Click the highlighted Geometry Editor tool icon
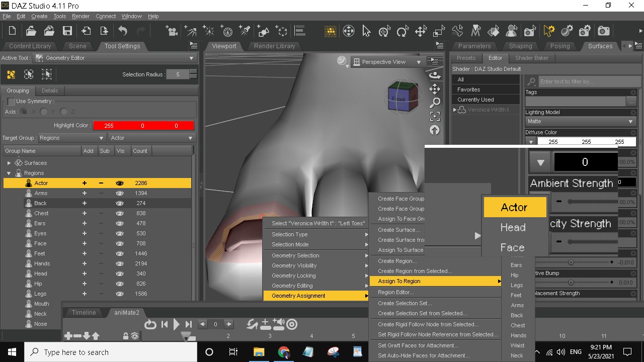 click(x=549, y=31)
